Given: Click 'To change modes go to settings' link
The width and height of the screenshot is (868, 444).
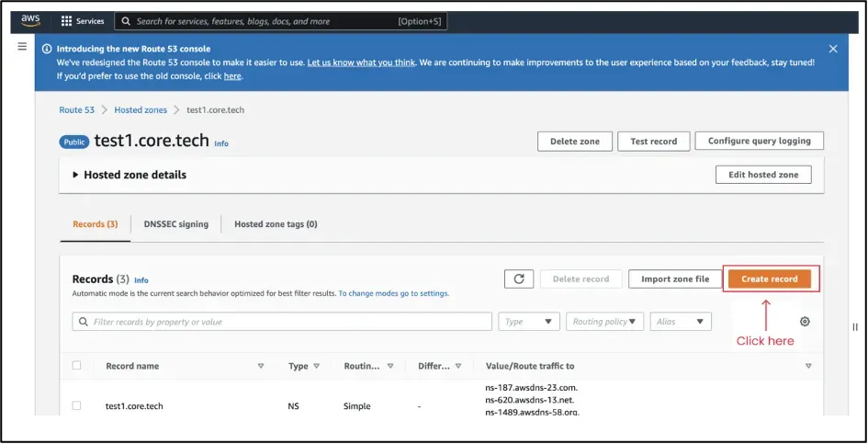Looking at the screenshot, I should coord(394,293).
